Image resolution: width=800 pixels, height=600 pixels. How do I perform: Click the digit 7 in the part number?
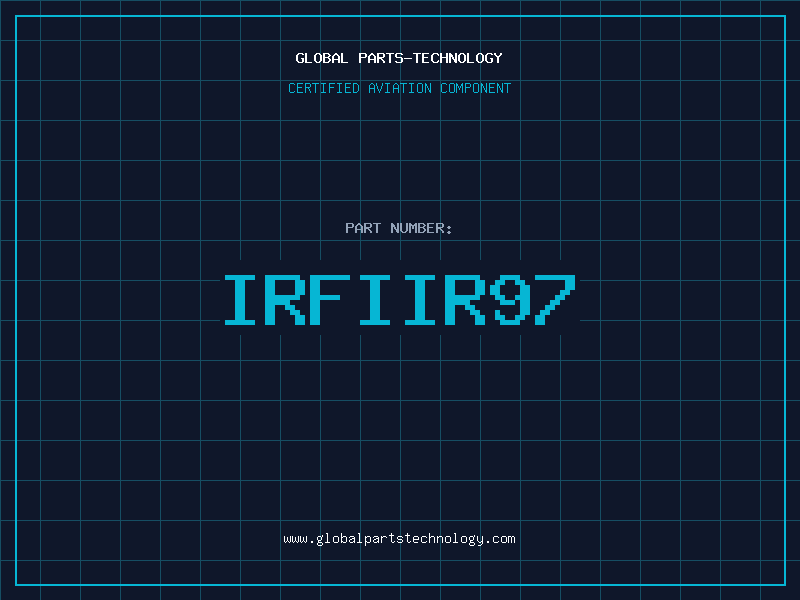tap(555, 300)
